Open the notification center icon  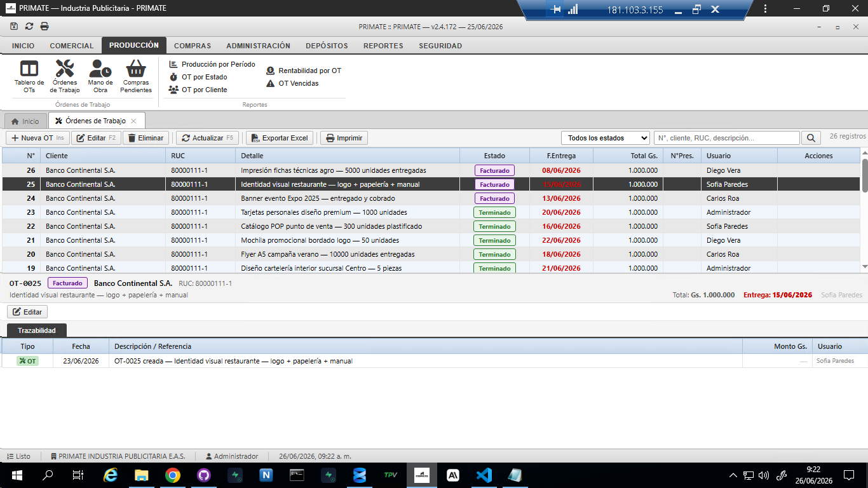pos(848,475)
